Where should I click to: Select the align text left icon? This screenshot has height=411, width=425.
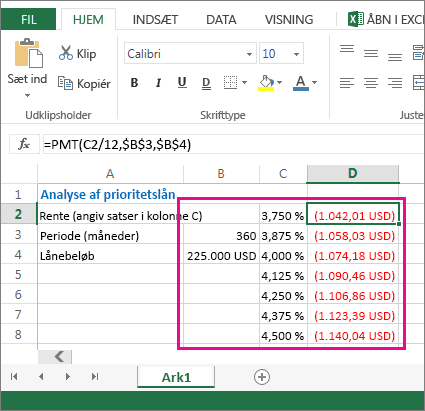[347, 82]
